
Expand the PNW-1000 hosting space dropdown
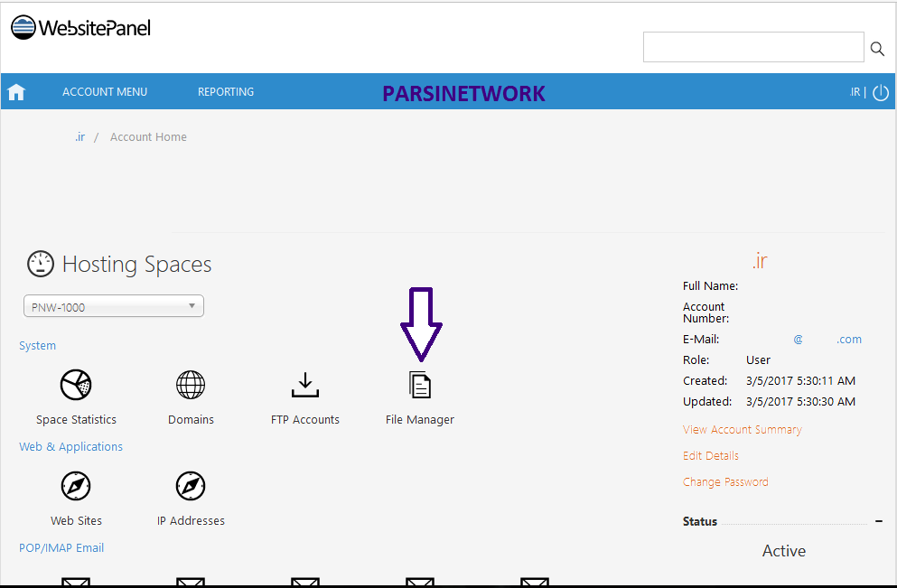pyautogui.click(x=114, y=307)
